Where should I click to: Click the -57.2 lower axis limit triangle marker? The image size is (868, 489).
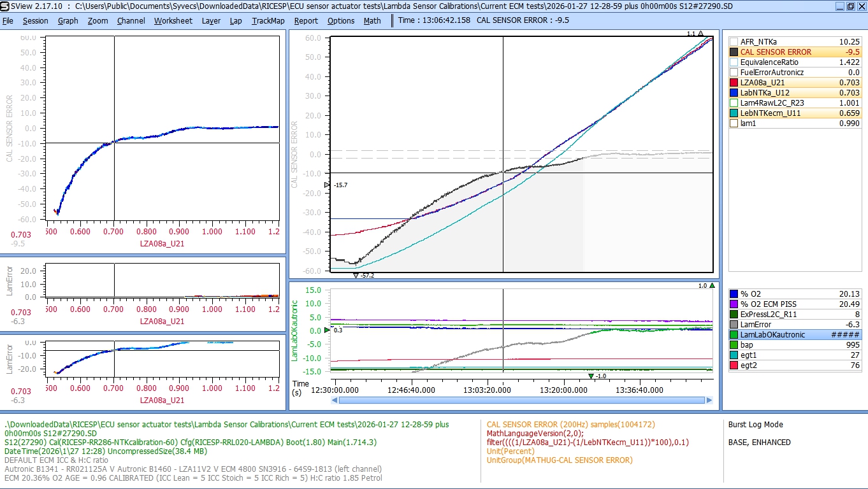[x=356, y=275]
